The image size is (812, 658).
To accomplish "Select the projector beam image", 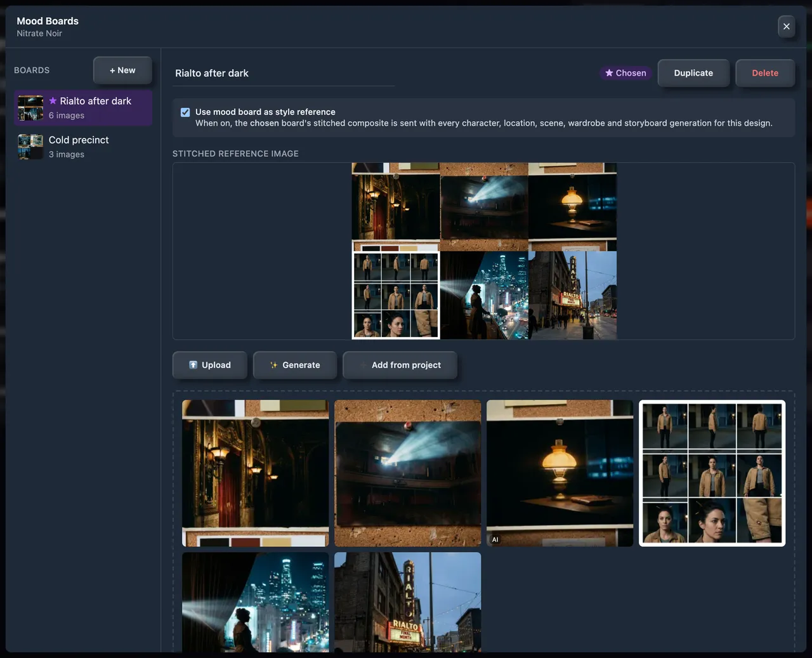I will 408,473.
